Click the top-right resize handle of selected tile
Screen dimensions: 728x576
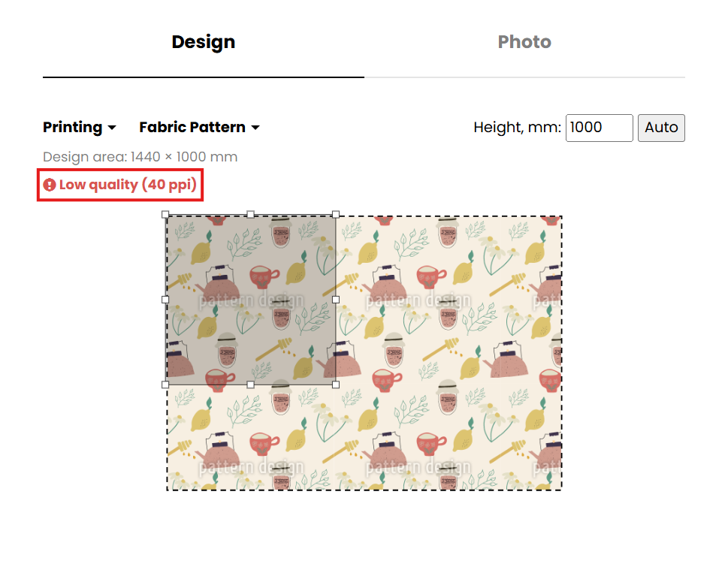(336, 215)
